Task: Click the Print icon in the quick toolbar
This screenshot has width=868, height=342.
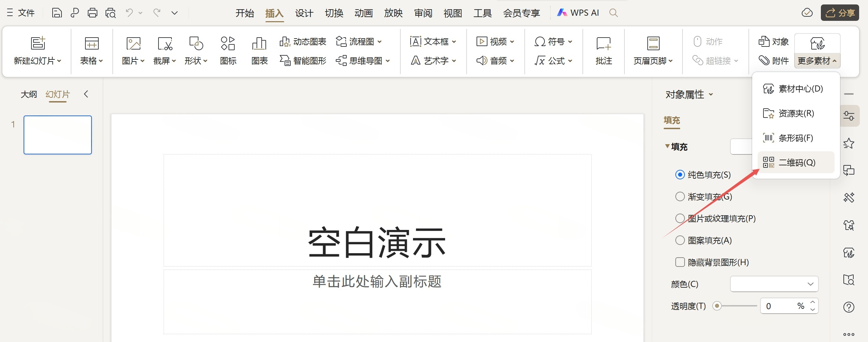Action: point(92,13)
